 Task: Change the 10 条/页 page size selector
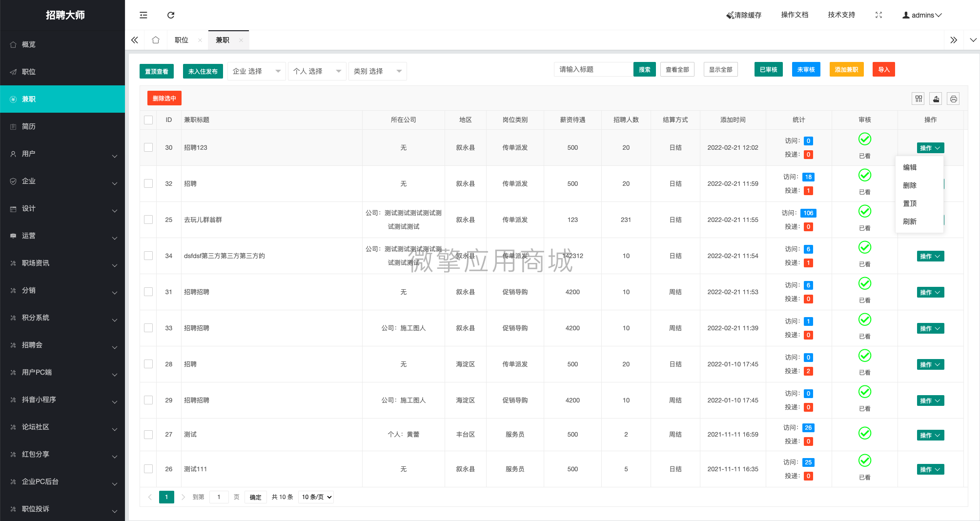316,497
